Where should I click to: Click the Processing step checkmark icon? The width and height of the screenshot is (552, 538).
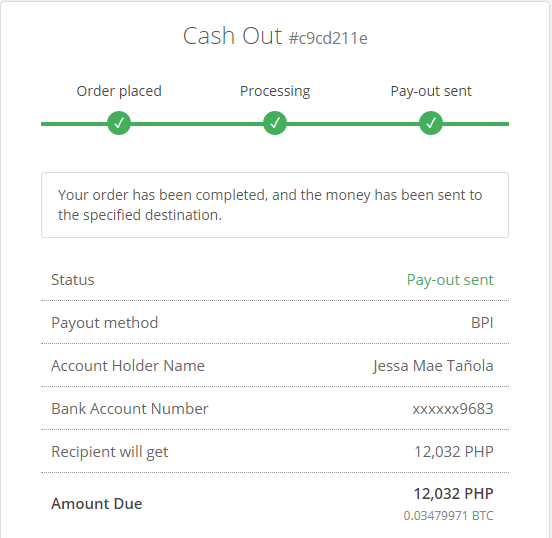pyautogui.click(x=275, y=123)
